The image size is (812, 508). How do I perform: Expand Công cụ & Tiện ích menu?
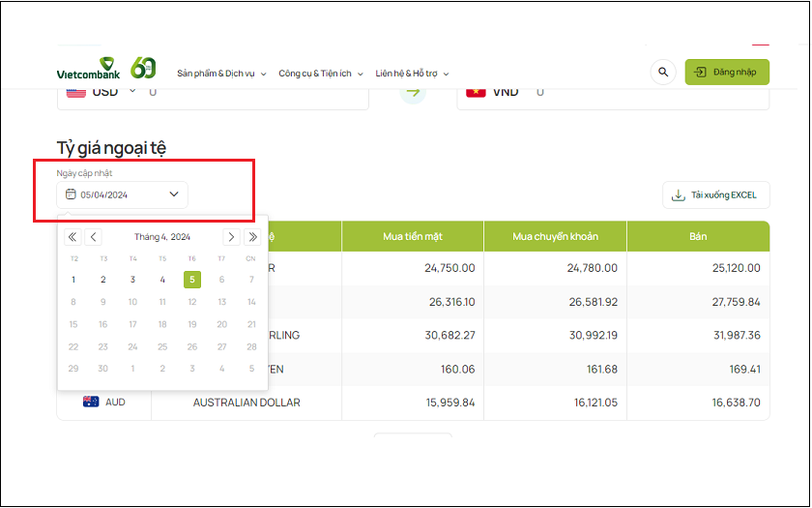click(x=320, y=74)
